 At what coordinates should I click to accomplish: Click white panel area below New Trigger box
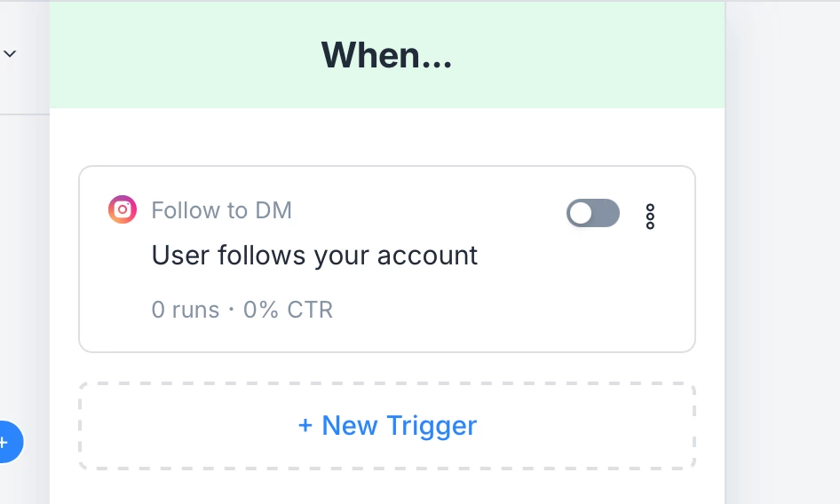387,488
